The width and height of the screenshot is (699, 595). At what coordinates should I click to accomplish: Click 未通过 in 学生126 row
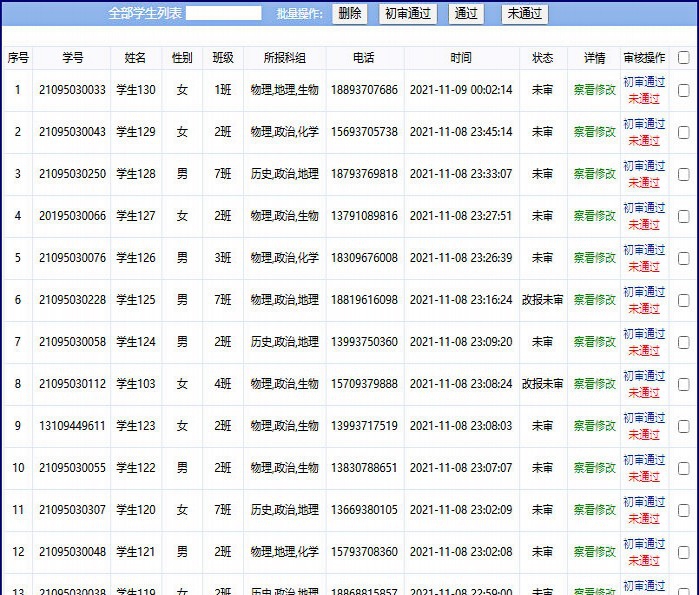point(644,267)
